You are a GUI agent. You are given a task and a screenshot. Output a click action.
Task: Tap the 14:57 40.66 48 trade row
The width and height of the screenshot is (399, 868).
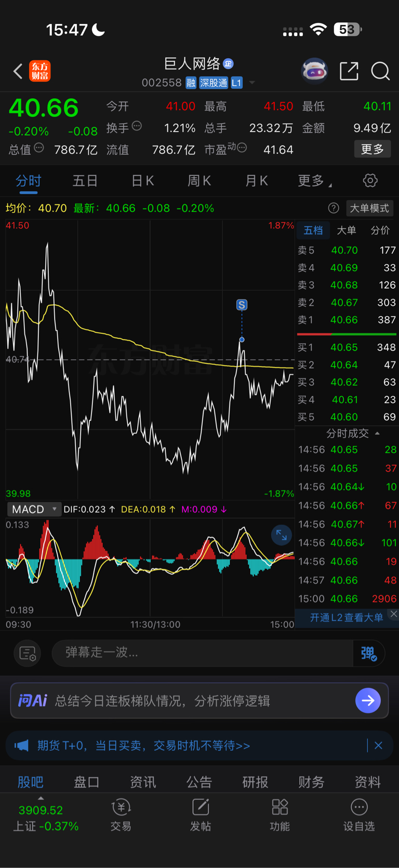coord(347,580)
